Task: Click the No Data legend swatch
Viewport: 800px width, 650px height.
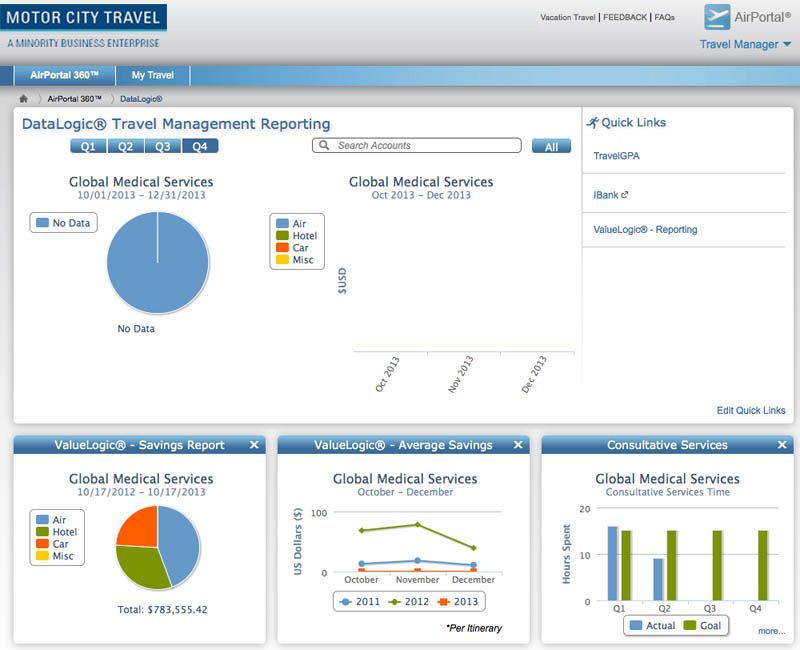Action: 42,223
